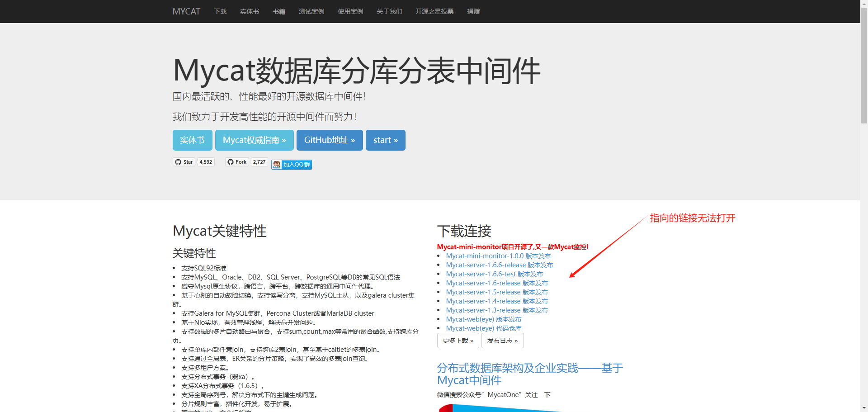Click the GitHub Star button
This screenshot has height=412, width=868.
pos(184,162)
